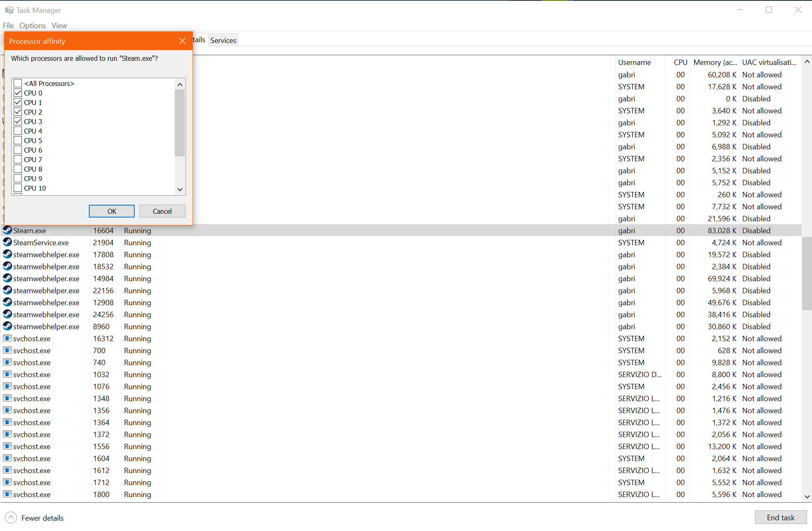Uncheck the CPU 2 checkbox
Viewport: 812px width, 531px height.
click(18, 112)
